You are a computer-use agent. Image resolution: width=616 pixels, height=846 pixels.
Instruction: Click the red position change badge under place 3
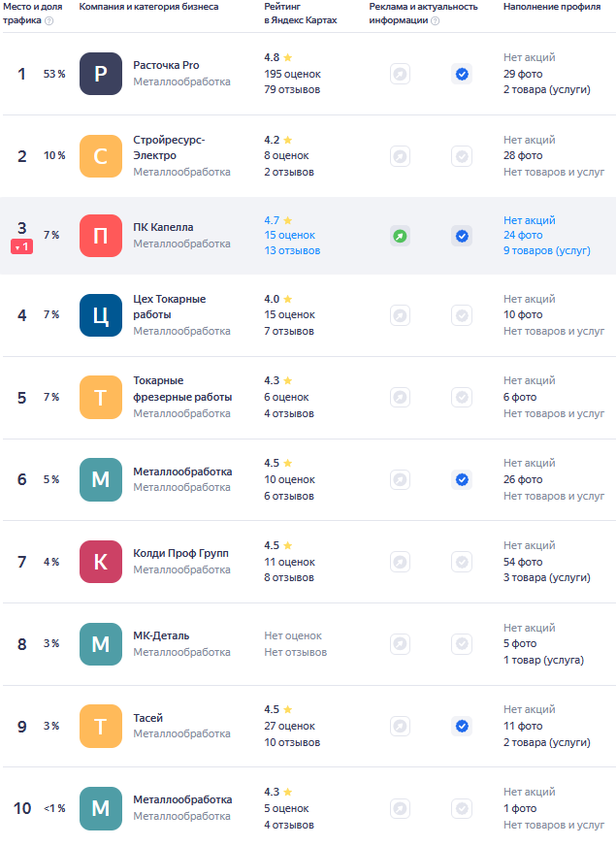[22, 247]
